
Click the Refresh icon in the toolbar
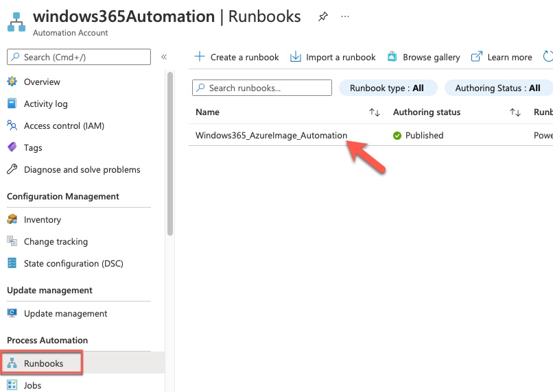[x=548, y=57]
